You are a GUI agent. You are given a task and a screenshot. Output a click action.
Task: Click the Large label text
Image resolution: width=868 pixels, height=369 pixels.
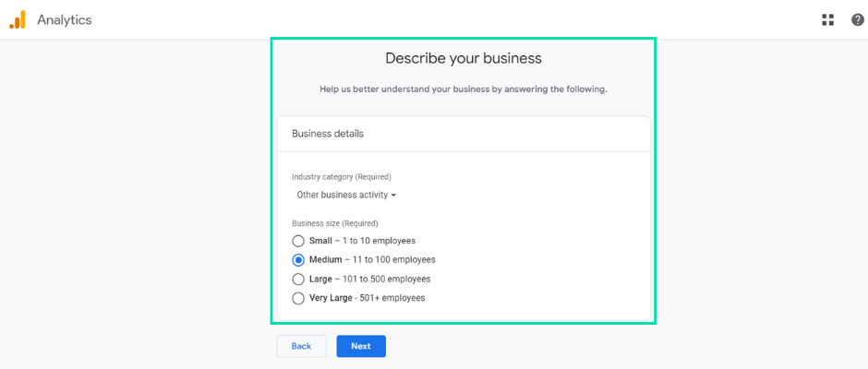tap(320, 279)
